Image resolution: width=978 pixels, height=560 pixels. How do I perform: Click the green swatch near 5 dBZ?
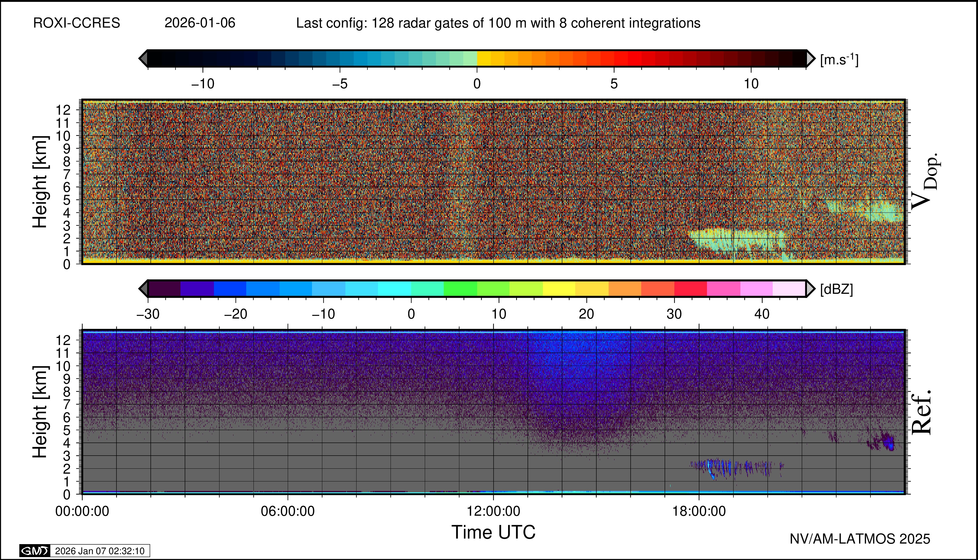(460, 288)
